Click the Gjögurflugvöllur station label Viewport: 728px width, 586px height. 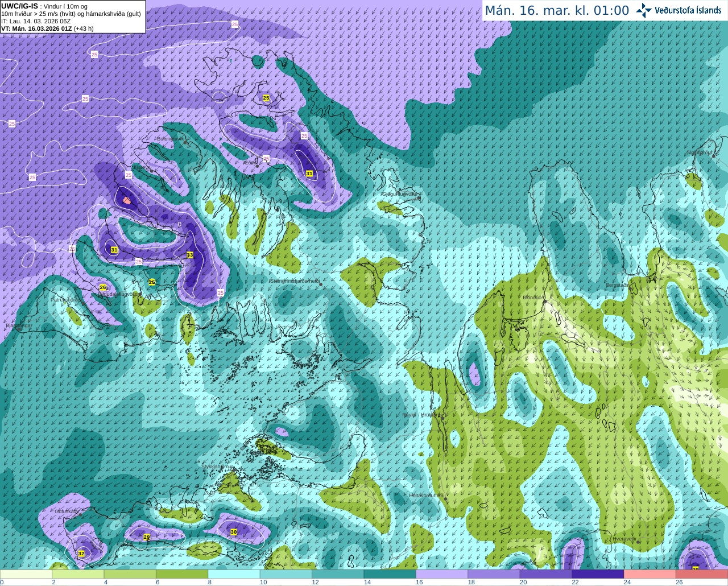400,194
